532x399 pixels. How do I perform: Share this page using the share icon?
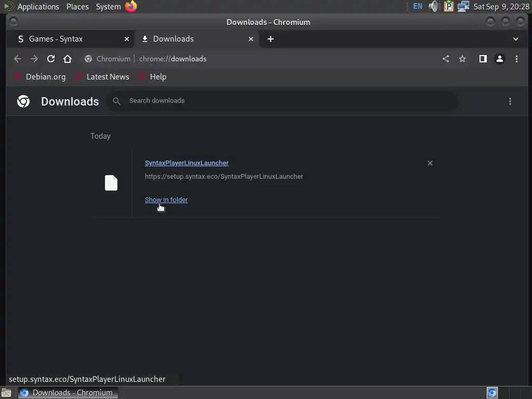point(446,59)
